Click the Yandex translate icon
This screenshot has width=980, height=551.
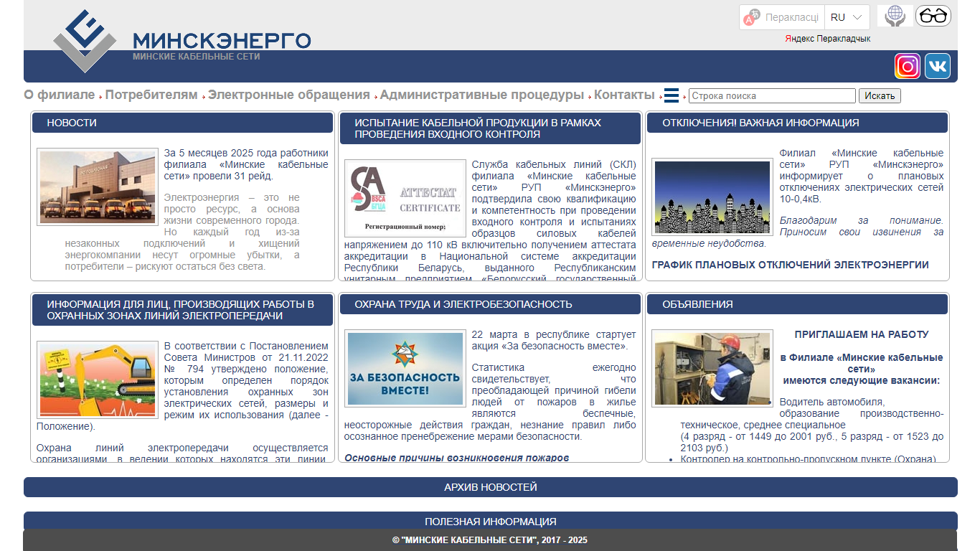(x=751, y=17)
